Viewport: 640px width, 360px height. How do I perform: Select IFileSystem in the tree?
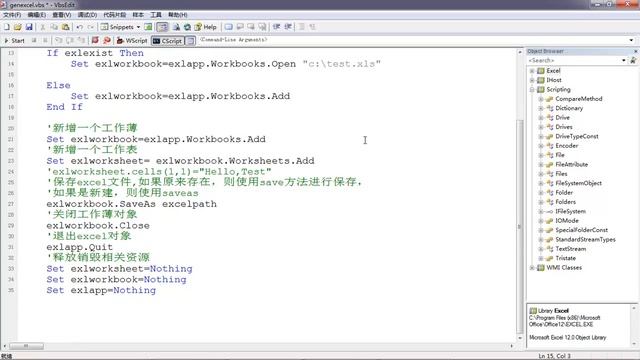coord(570,211)
